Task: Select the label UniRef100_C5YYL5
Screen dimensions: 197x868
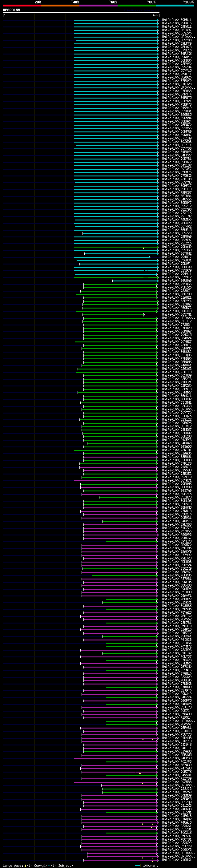Action: [x=176, y=71]
